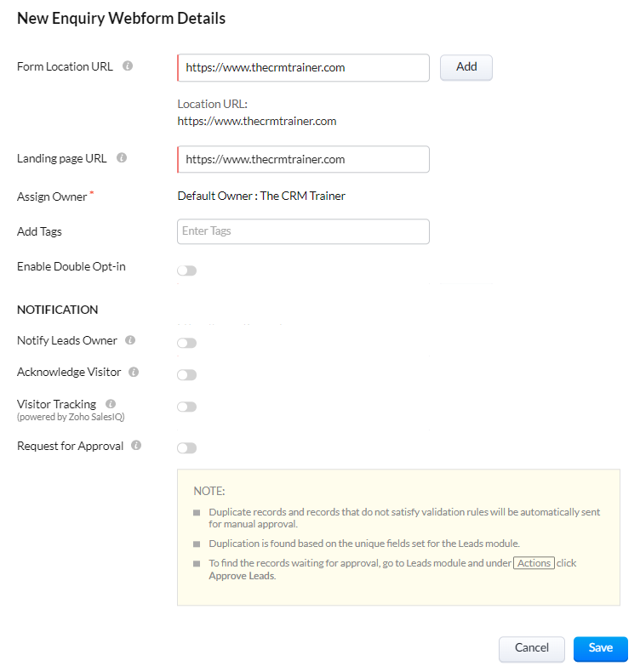
Task: Click info icon next to Acknowledge Visitor
Action: click(x=134, y=372)
